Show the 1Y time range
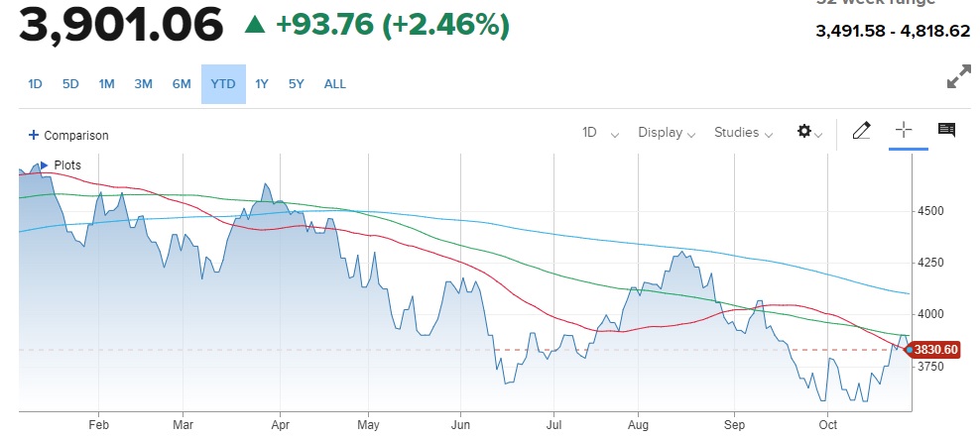 [262, 84]
